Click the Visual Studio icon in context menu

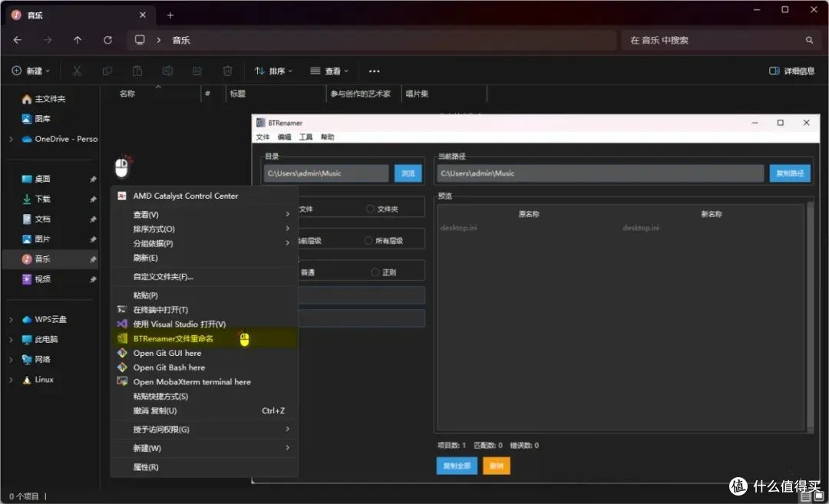[122, 324]
